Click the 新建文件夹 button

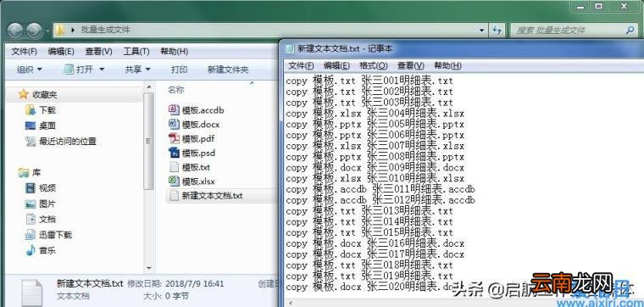point(228,70)
